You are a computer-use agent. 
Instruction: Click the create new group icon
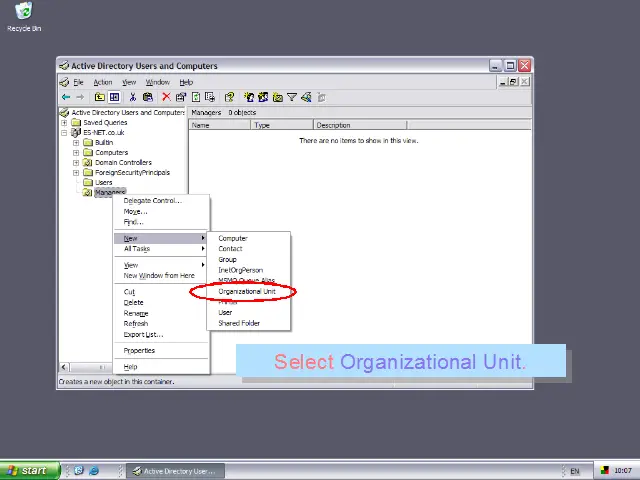click(x=263, y=97)
